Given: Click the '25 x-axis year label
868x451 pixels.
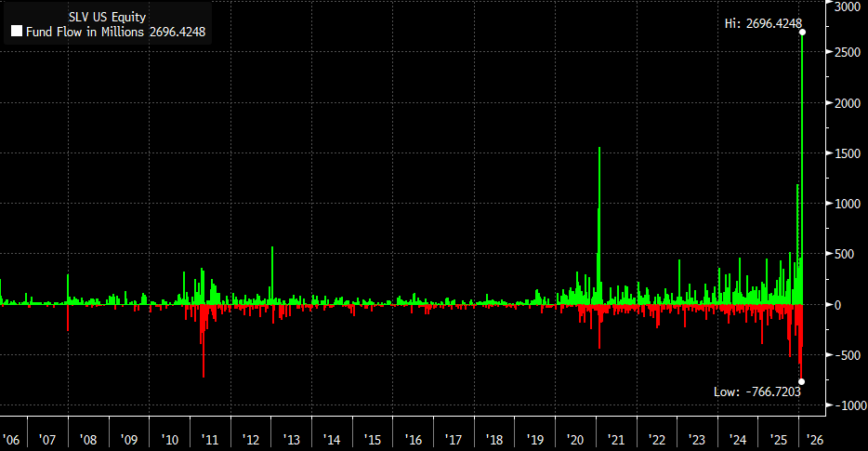Looking at the screenshot, I should [778, 440].
